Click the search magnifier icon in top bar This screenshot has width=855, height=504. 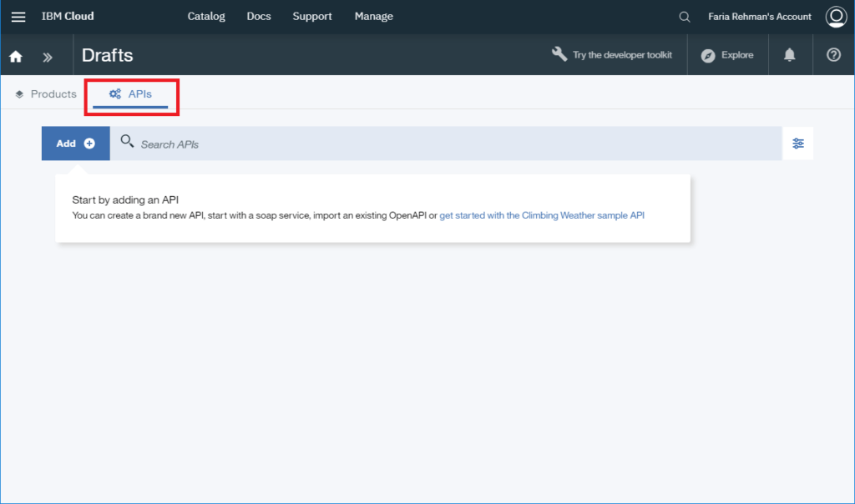coord(684,16)
